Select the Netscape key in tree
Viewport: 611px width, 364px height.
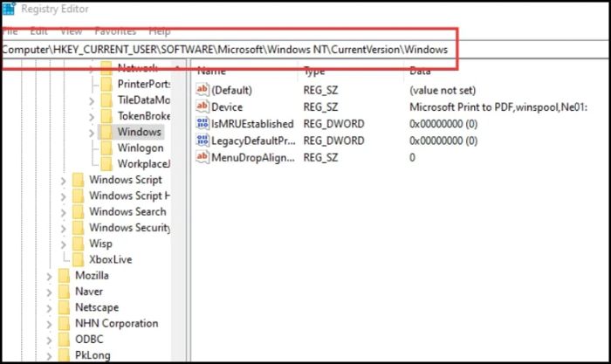click(96, 307)
